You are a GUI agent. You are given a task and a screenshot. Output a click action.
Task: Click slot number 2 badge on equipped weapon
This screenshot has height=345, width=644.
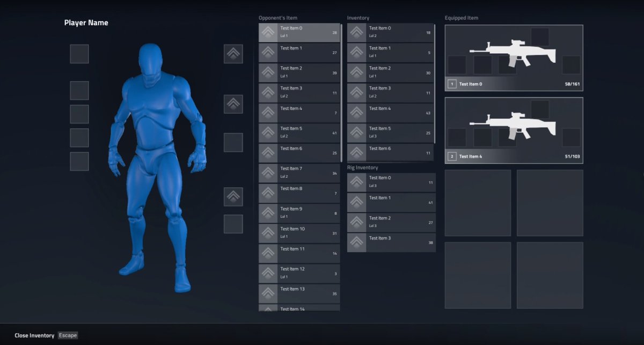pyautogui.click(x=452, y=156)
